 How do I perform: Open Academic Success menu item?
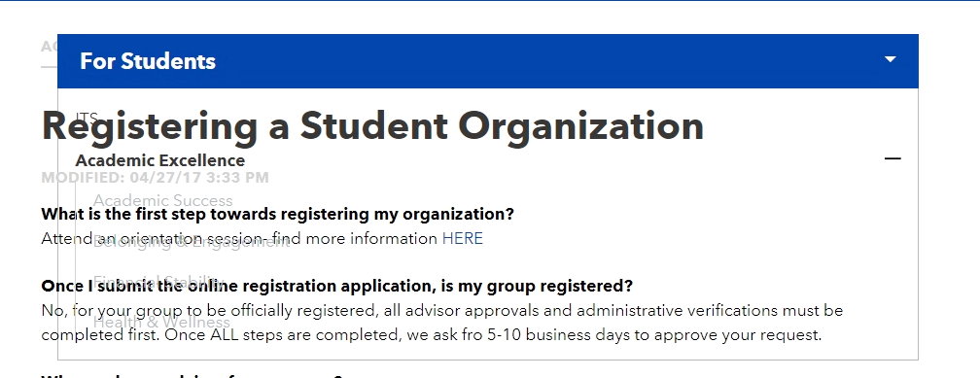[x=162, y=200]
